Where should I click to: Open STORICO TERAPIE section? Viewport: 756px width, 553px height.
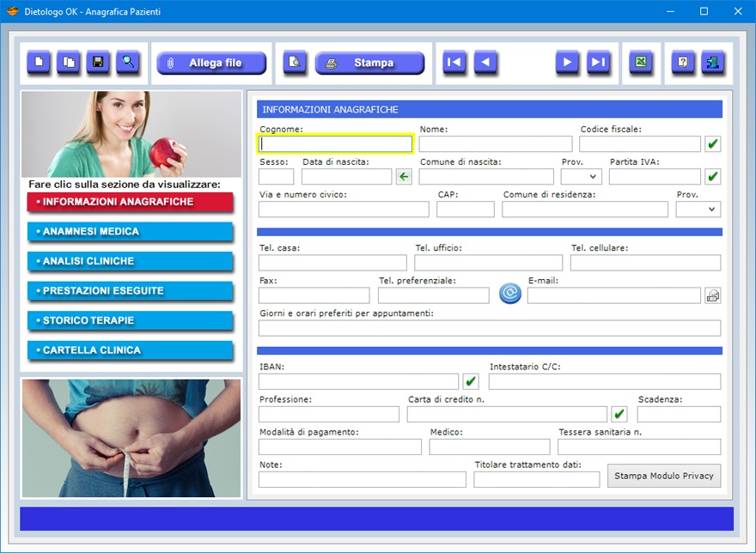click(131, 320)
